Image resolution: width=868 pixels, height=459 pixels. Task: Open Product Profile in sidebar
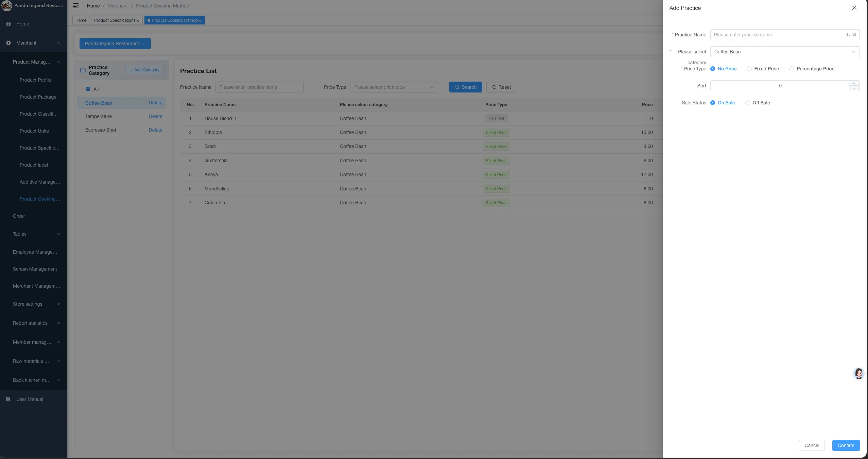[x=35, y=80]
